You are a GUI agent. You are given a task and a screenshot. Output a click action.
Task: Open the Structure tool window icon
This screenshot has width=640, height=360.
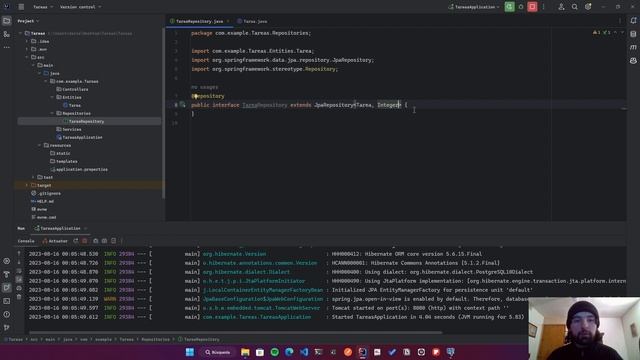(x=7, y=34)
